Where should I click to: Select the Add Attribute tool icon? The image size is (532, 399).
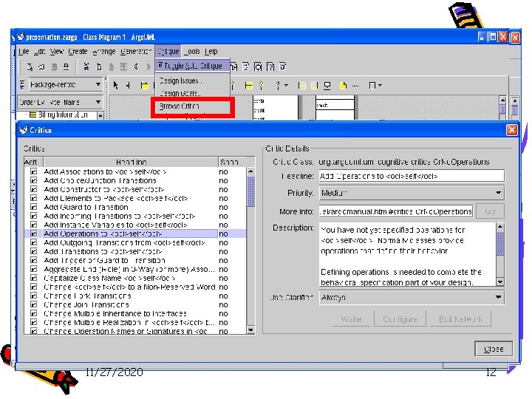pos(301,86)
